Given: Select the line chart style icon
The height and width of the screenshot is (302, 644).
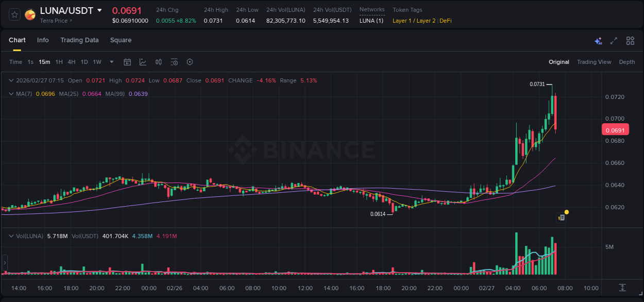Looking at the screenshot, I should click(143, 62).
